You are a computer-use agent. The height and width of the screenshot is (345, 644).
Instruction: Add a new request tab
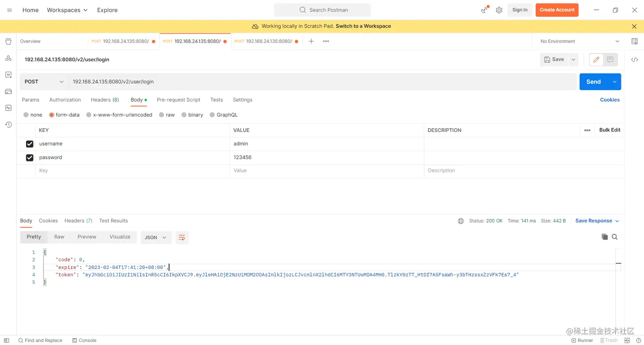(x=311, y=41)
